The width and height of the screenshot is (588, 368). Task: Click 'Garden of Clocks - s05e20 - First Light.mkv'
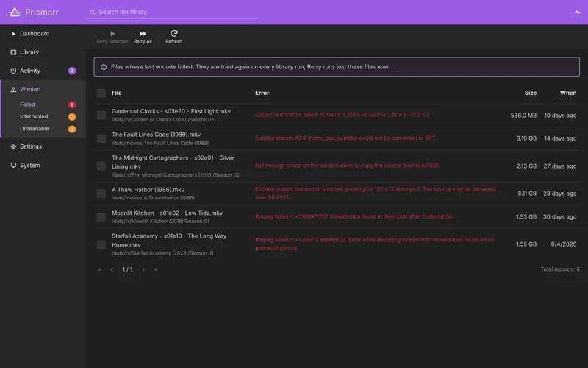pyautogui.click(x=171, y=112)
